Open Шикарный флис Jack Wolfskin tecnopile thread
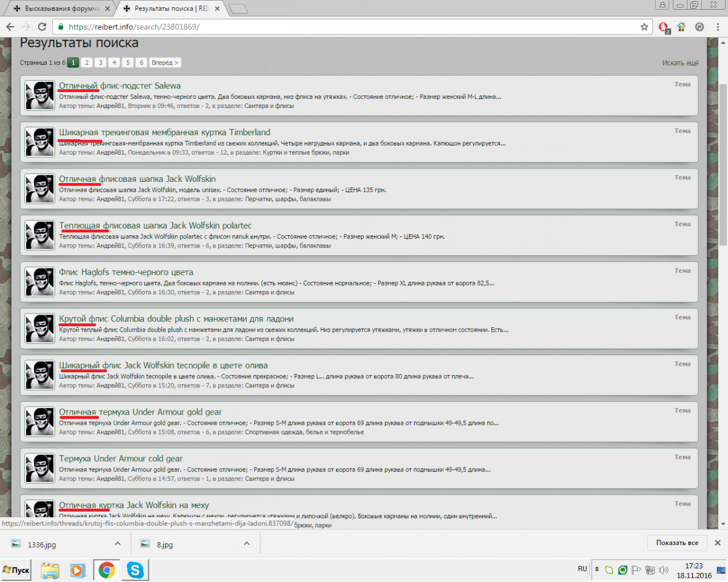 (x=163, y=366)
